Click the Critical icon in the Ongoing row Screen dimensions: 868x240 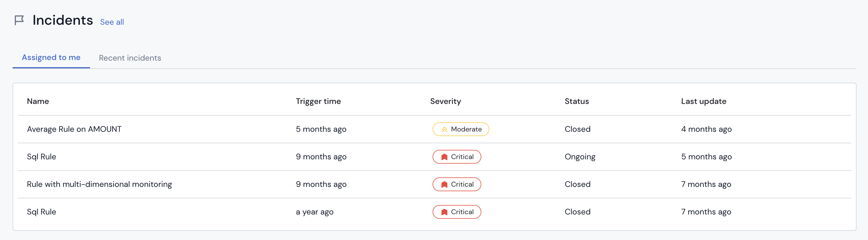click(444, 157)
